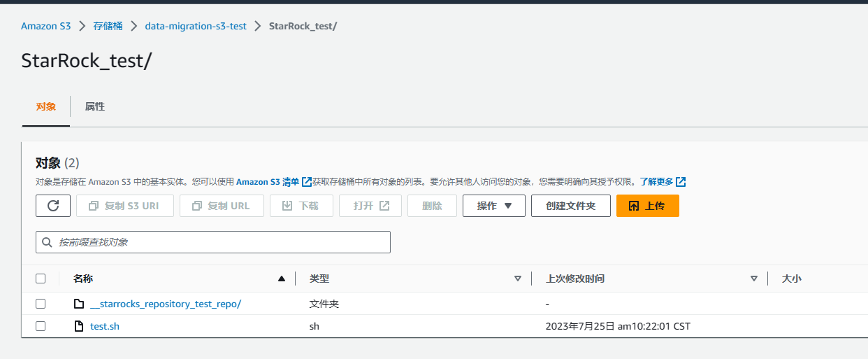This screenshot has height=359, width=868.
Task: Click the external link icon after Amazon S3 清单
Action: (x=307, y=182)
